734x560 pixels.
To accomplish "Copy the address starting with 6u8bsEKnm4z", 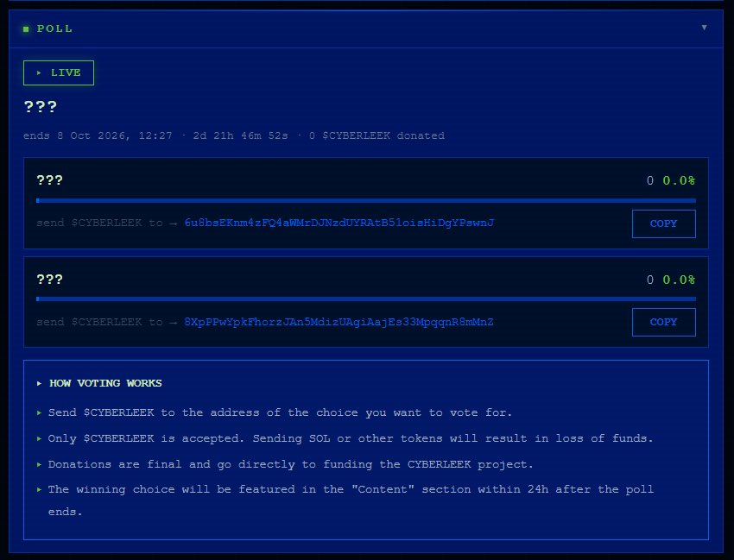I will (663, 223).
